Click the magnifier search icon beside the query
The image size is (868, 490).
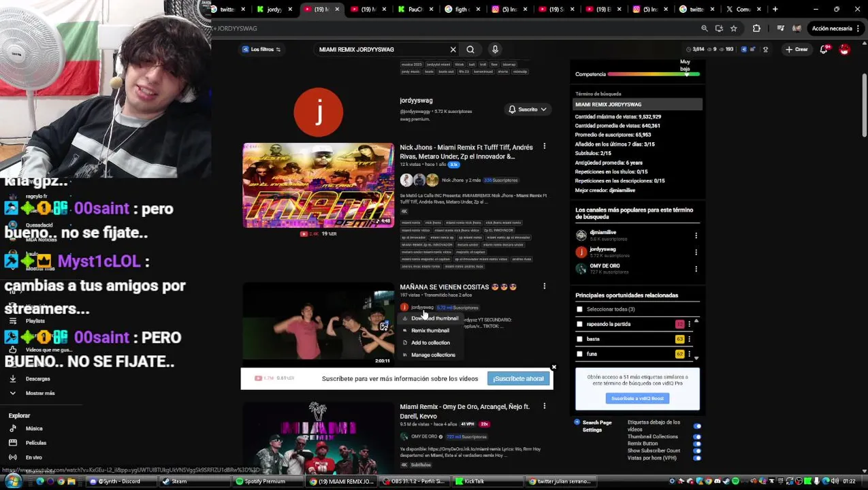coord(470,50)
